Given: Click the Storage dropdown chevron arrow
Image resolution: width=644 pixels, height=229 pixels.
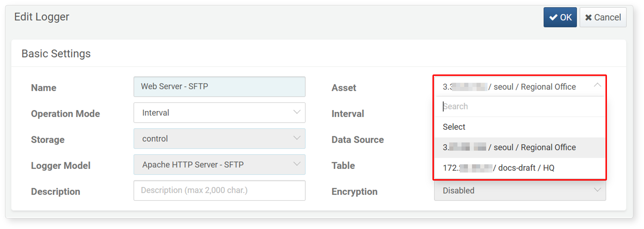Looking at the screenshot, I should coord(297,138).
